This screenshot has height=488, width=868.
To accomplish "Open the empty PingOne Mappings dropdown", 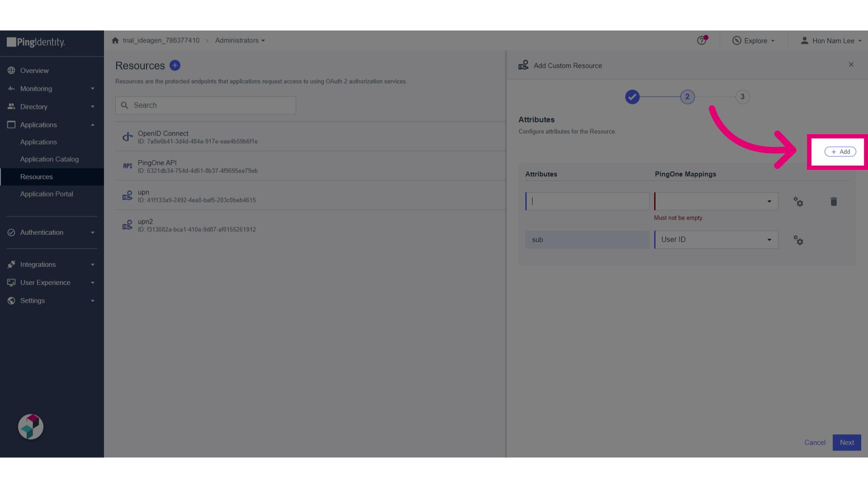I will click(x=716, y=201).
